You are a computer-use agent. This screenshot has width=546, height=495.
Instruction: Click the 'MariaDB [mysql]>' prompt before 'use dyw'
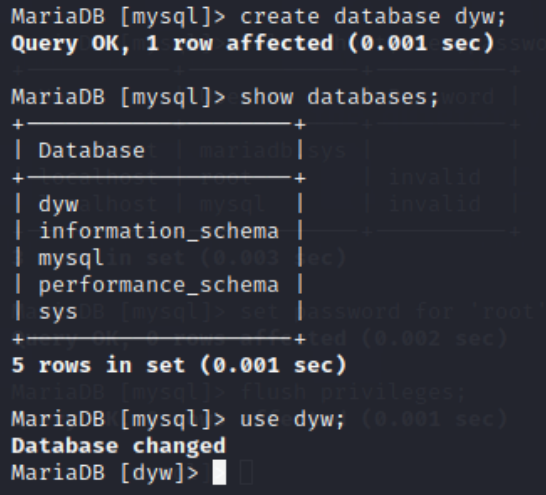click(x=118, y=419)
